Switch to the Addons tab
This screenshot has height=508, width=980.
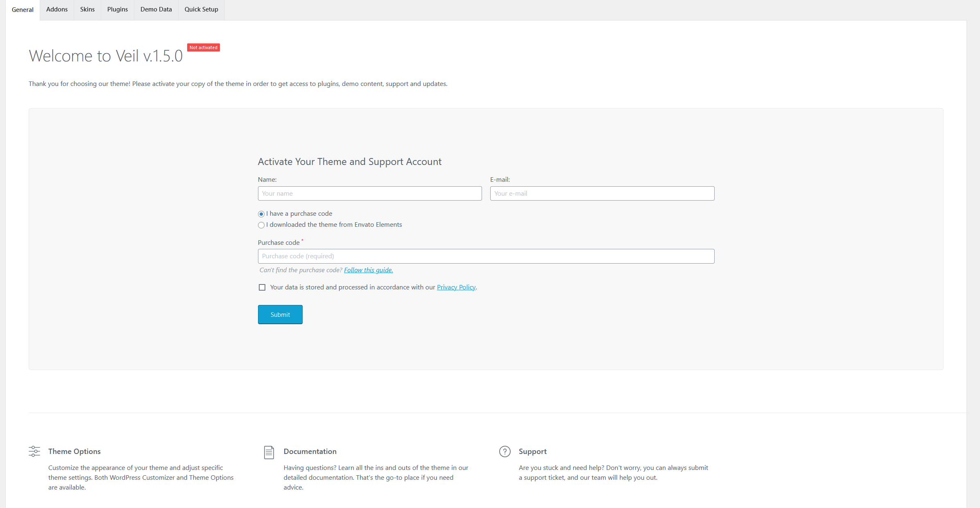click(57, 9)
